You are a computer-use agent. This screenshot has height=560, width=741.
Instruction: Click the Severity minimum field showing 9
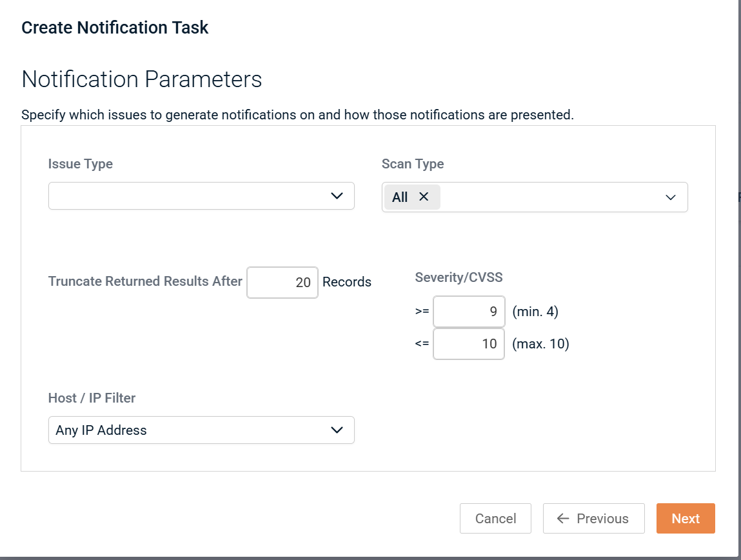[469, 312]
